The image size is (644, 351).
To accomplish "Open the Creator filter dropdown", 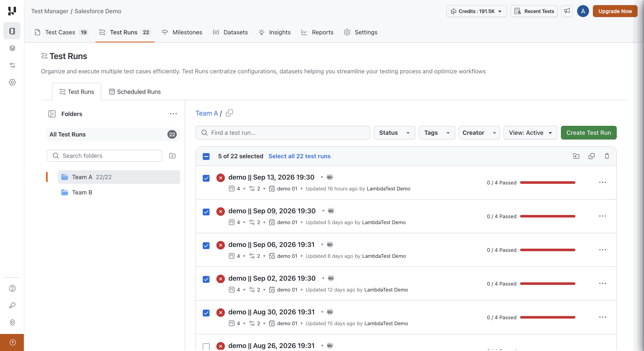I will [x=479, y=133].
